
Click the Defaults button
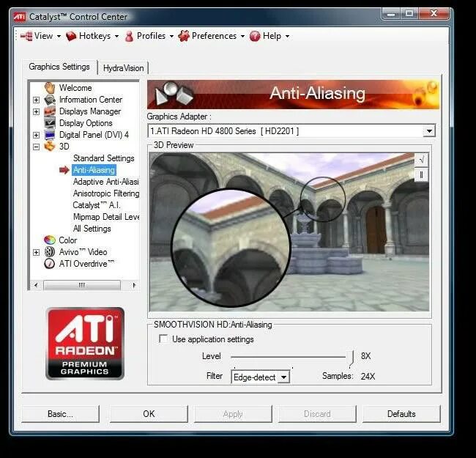coord(401,413)
